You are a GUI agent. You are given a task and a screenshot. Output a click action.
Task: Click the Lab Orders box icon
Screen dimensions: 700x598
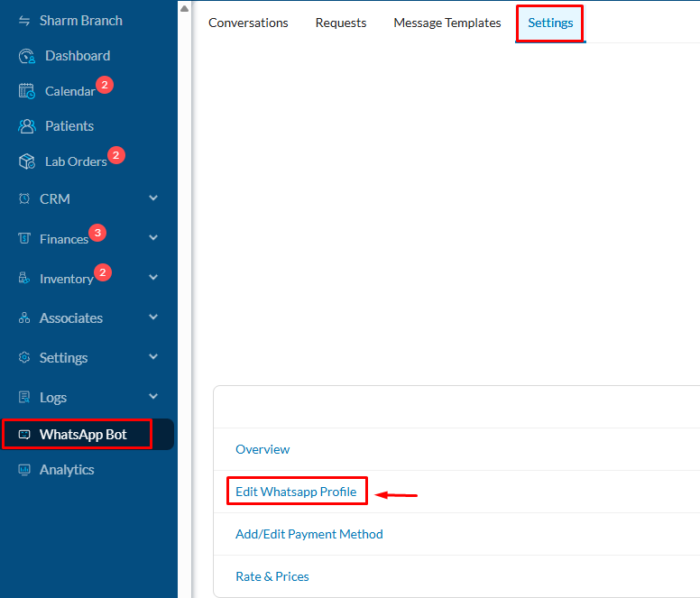27,161
